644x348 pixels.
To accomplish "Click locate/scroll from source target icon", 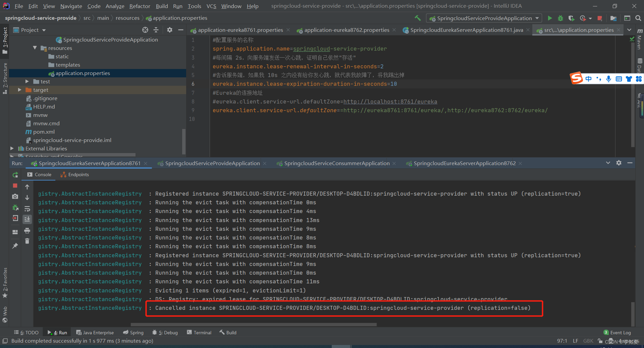I will [x=145, y=30].
